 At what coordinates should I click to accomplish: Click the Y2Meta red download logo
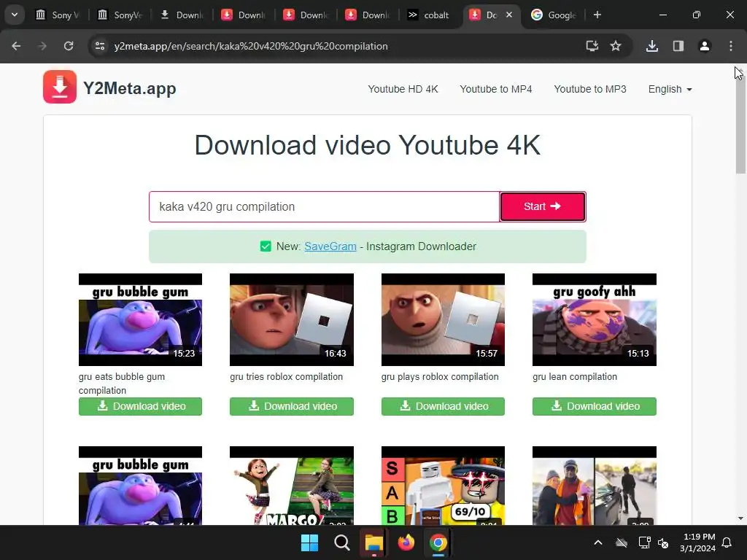[x=60, y=87]
